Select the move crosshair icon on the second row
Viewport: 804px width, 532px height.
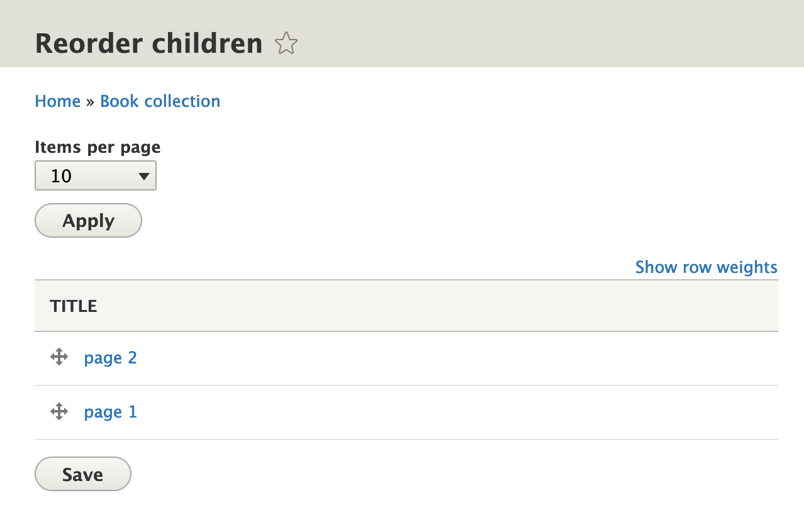[59, 411]
